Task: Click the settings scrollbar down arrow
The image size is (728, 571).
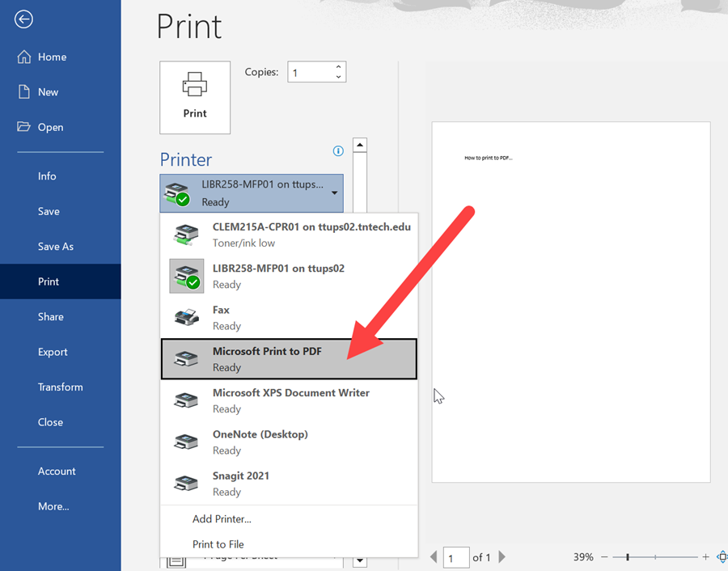Action: coord(360,560)
